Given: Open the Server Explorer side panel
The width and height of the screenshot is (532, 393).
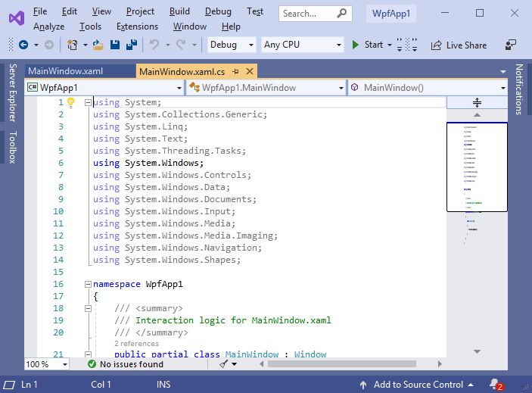Looking at the screenshot, I should pos(12,92).
